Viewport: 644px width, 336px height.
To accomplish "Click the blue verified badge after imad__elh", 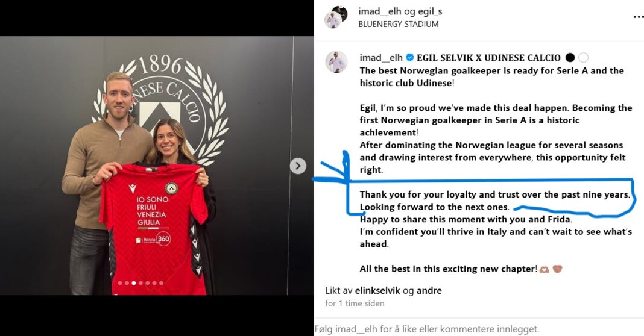I will click(409, 57).
